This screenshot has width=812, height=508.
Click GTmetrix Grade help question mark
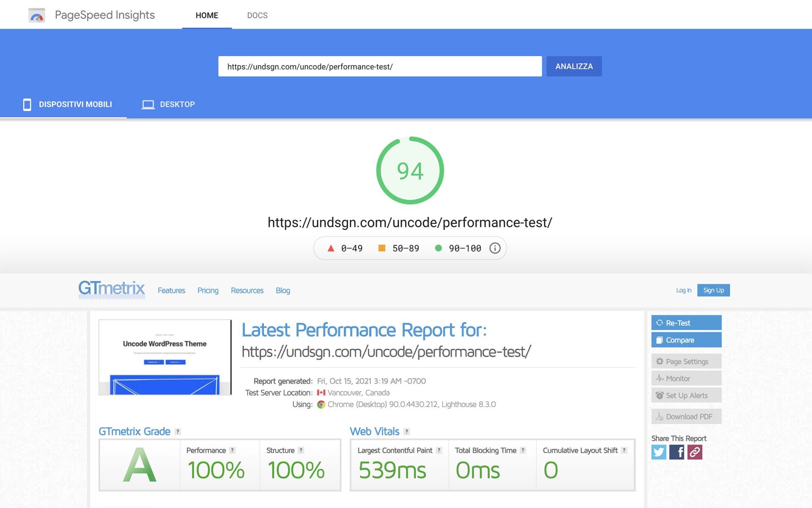[178, 432]
